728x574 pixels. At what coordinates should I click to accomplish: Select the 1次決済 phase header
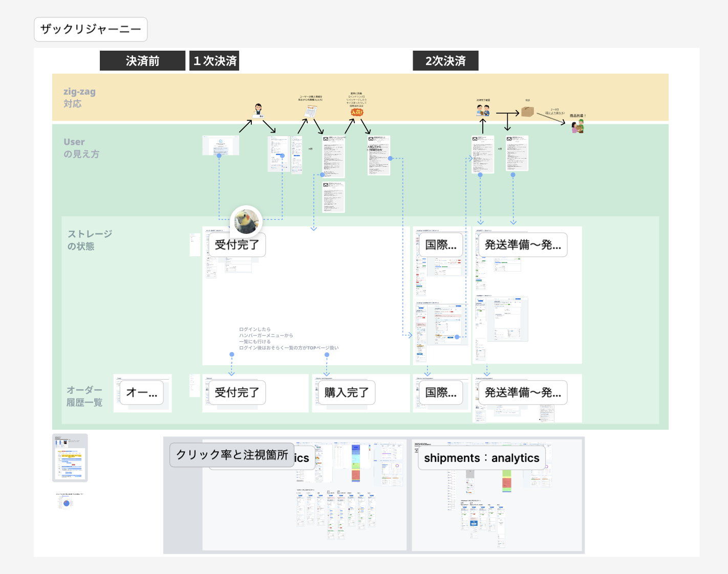click(x=215, y=61)
